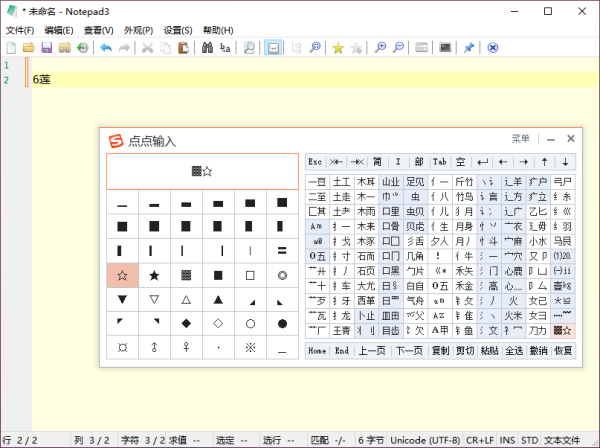Click the 撤销 undo button
This screenshot has width=600, height=448.
[x=538, y=351]
